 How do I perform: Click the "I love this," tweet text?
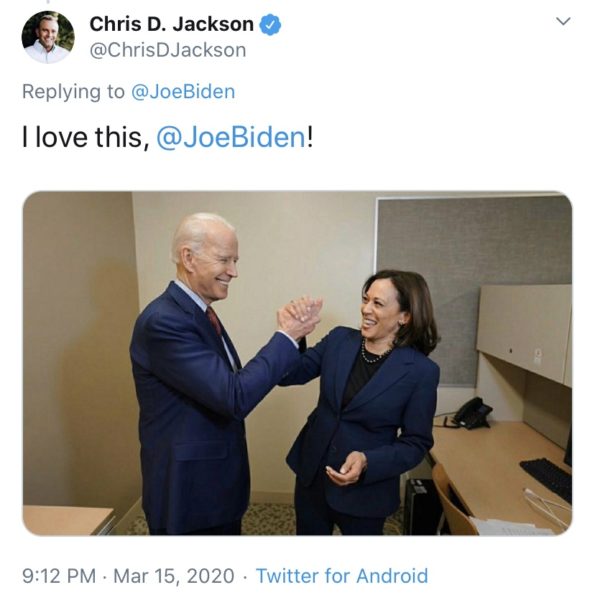86,138
